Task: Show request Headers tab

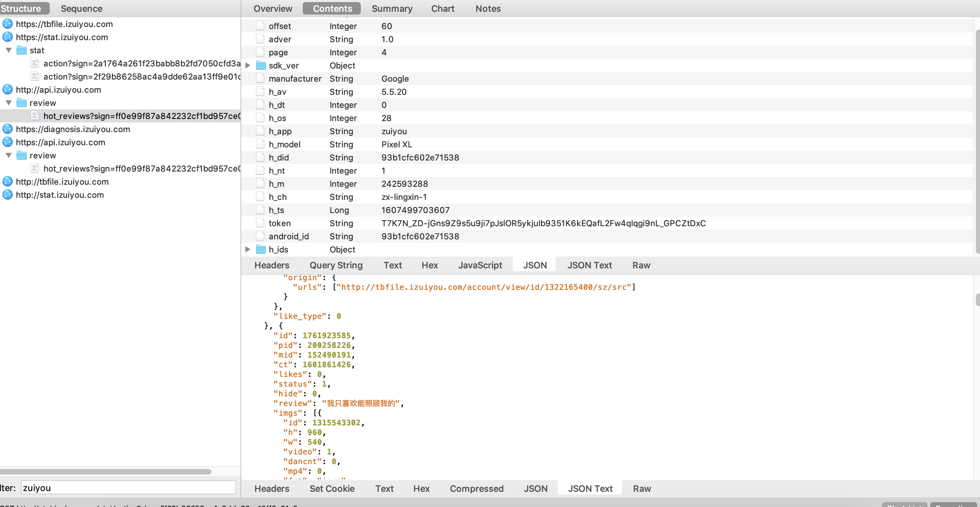Action: click(x=272, y=265)
